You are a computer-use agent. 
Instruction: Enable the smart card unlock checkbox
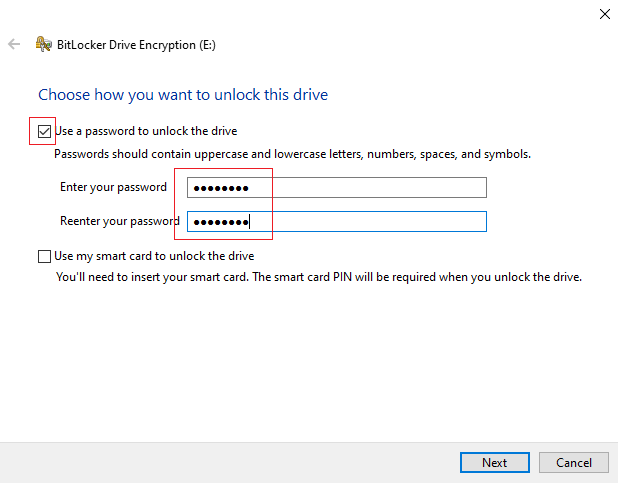point(44,256)
